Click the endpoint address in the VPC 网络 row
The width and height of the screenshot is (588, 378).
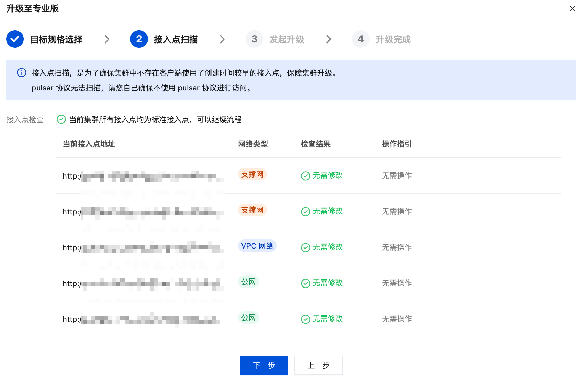coord(143,247)
